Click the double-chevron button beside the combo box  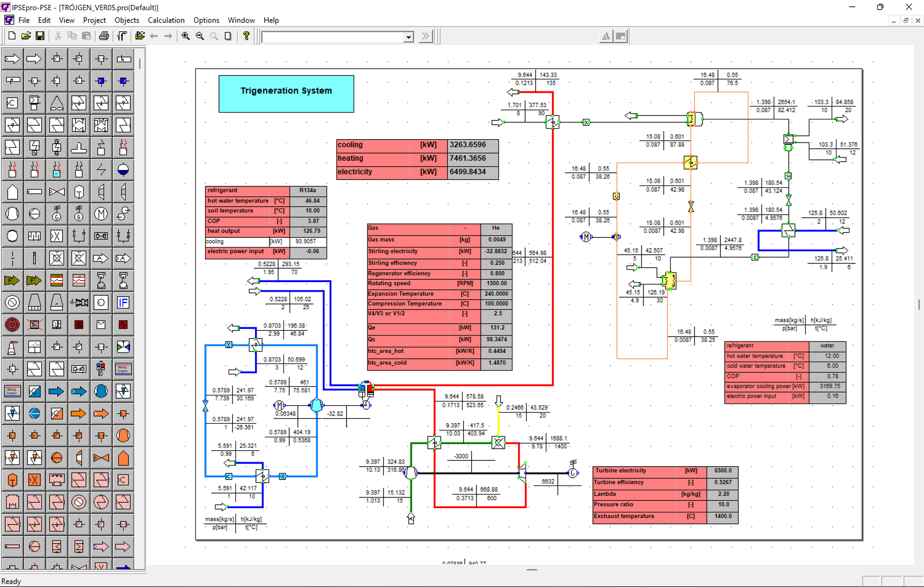425,36
